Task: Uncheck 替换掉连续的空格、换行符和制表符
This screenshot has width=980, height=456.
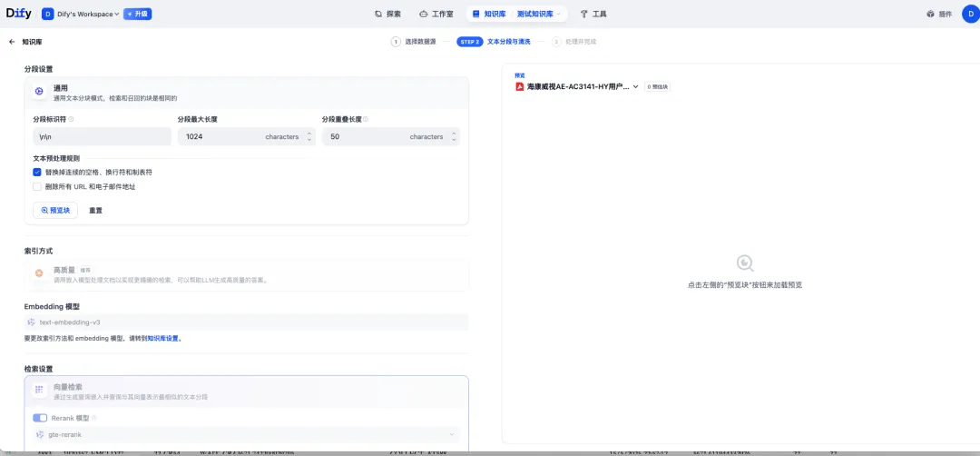Action: [x=37, y=172]
